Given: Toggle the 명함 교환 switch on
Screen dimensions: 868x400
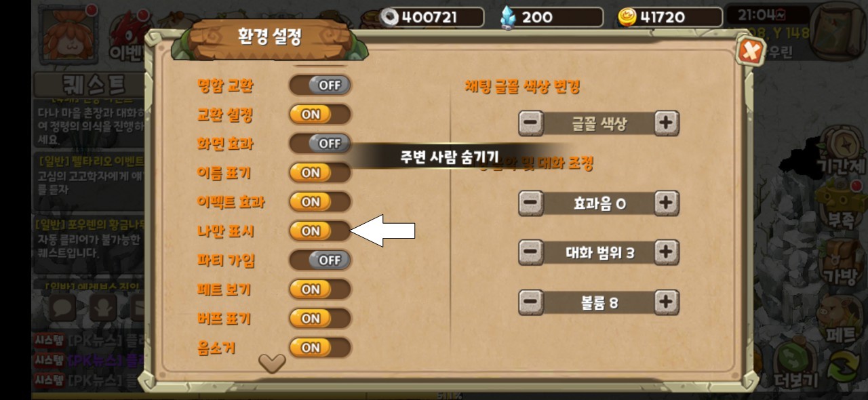Looking at the screenshot, I should (320, 85).
